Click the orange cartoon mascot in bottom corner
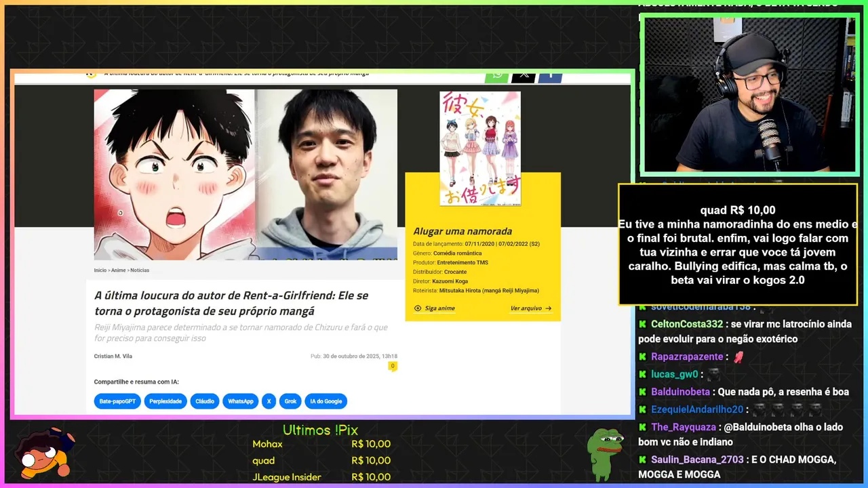868x488 pixels. 45,453
